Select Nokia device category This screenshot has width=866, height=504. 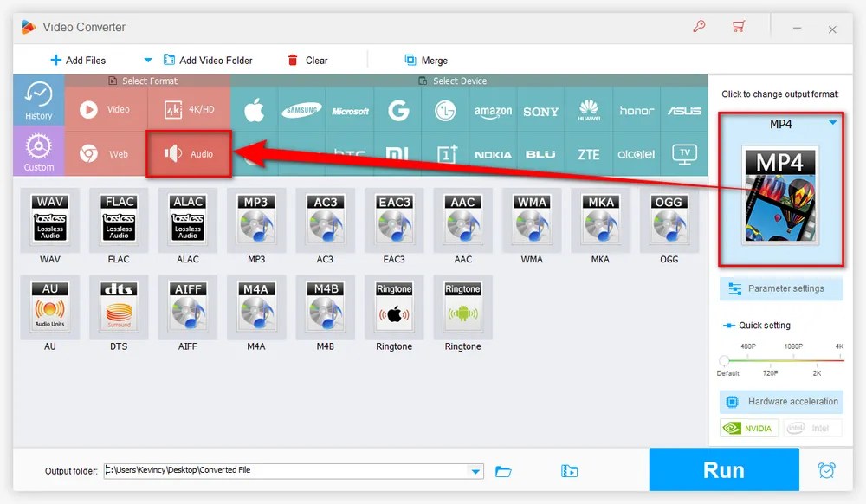(494, 154)
